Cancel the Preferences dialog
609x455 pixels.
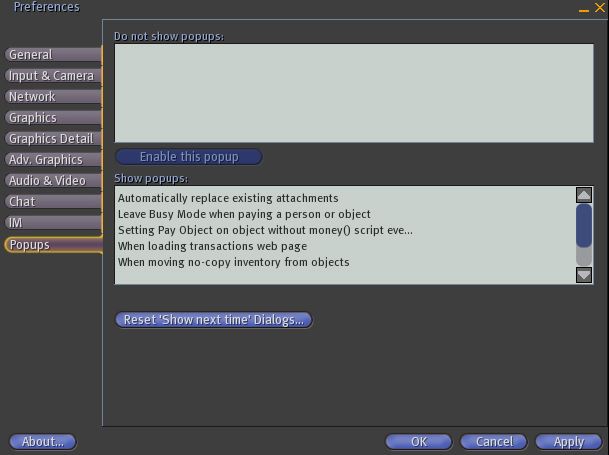click(494, 441)
